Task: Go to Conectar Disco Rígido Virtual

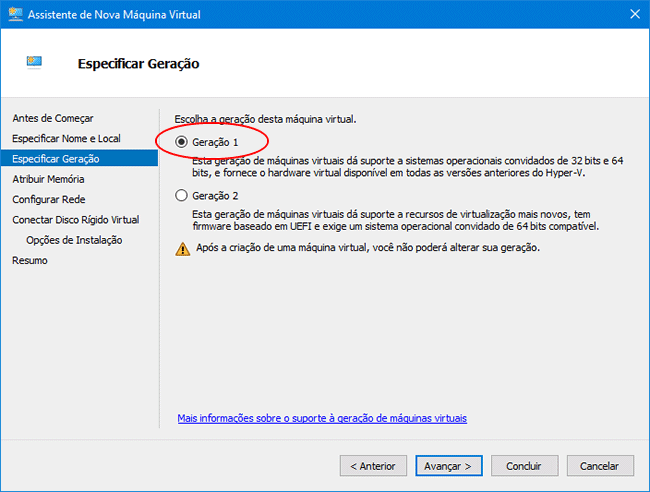Action: coord(76,219)
